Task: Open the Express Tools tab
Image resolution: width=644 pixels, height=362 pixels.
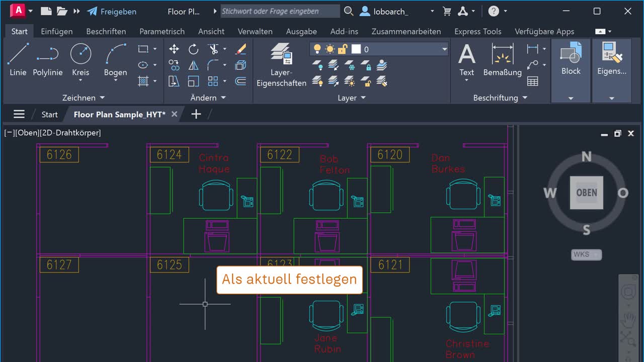Action: [477, 31]
